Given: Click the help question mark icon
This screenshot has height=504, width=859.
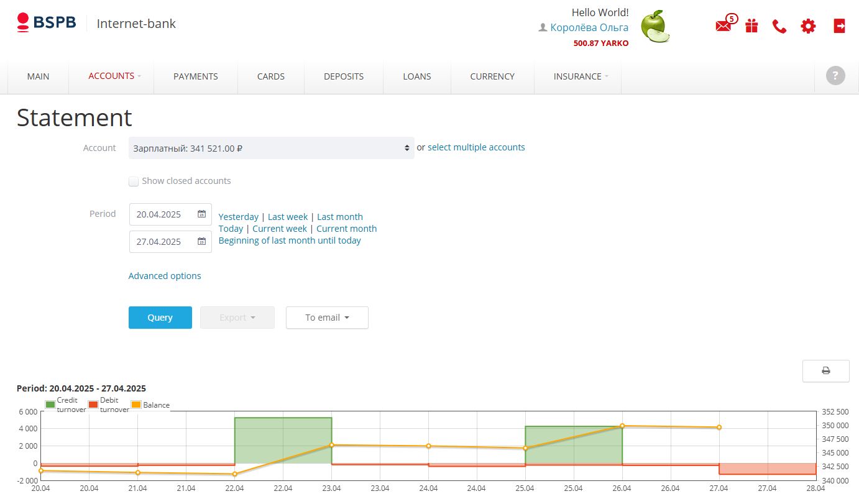Looking at the screenshot, I should click(x=835, y=76).
